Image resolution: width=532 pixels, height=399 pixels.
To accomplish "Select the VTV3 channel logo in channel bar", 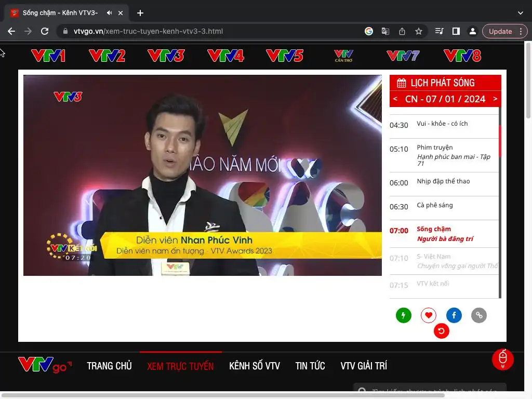I will click(166, 56).
